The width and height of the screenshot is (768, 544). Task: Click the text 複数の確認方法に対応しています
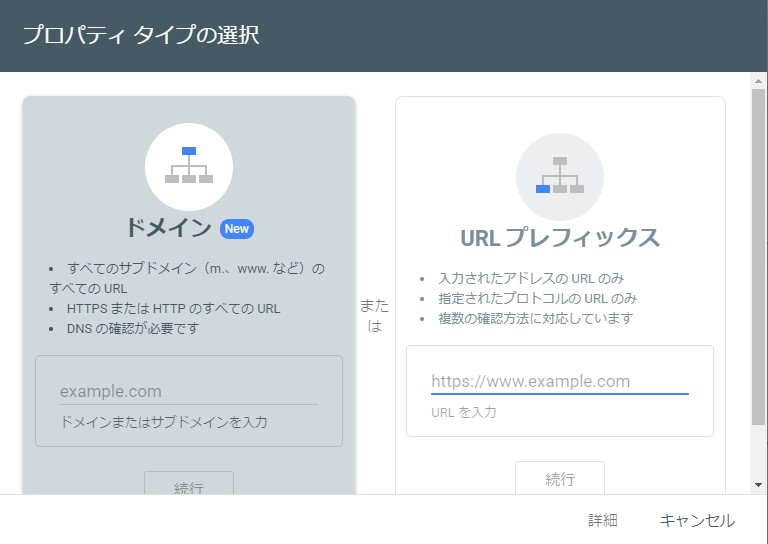[535, 318]
